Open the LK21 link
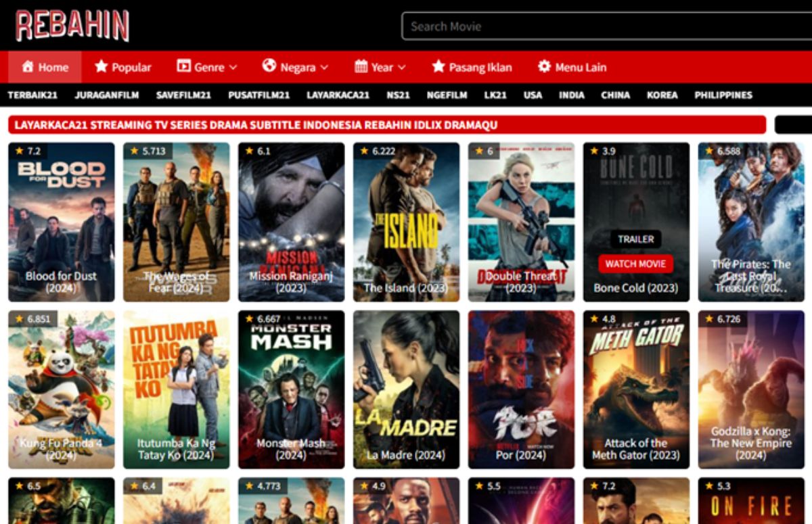The width and height of the screenshot is (812, 524). pos(496,95)
